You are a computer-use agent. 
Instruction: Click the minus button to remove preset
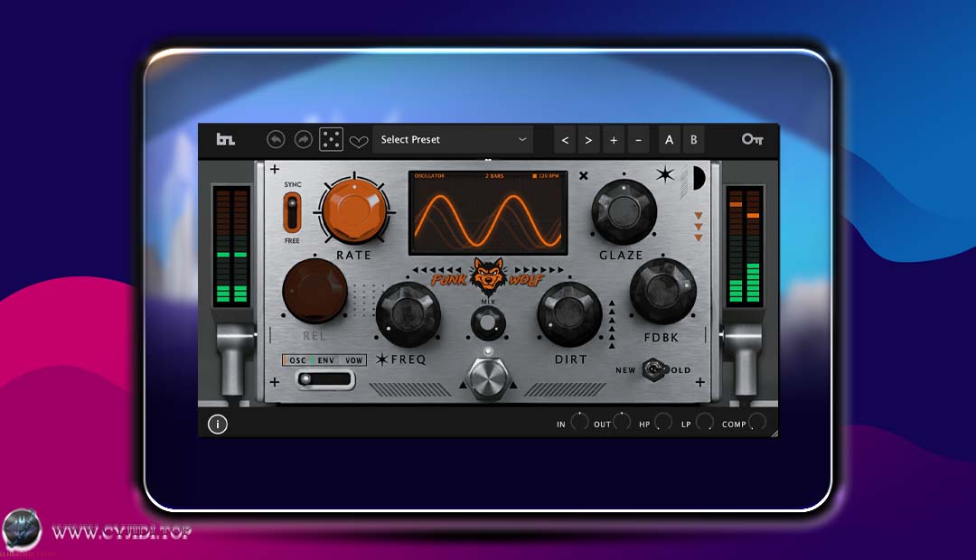(x=638, y=140)
